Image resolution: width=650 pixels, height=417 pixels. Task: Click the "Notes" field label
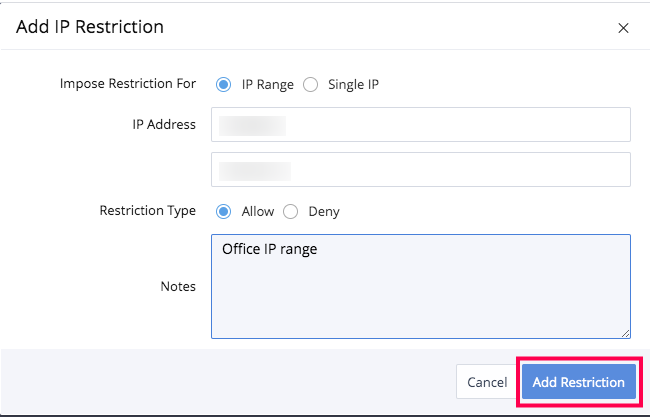click(178, 287)
